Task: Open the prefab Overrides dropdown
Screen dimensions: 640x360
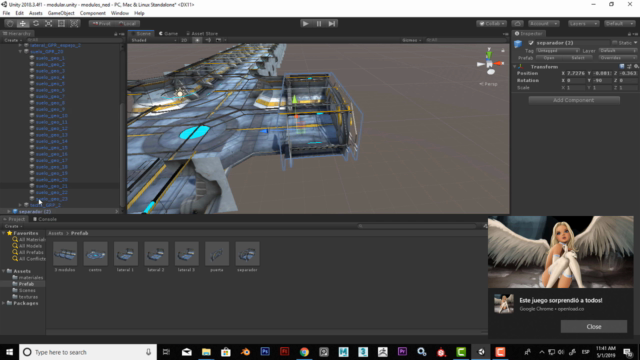Action: pos(618,58)
